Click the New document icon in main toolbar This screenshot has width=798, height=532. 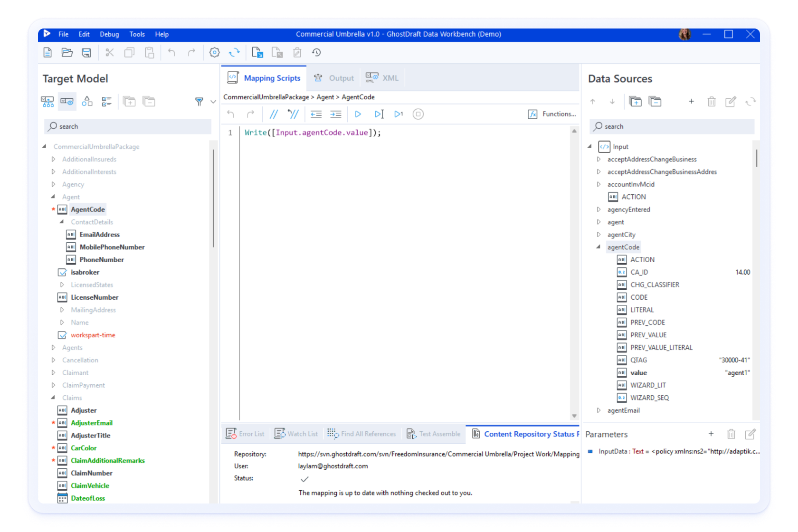pos(47,52)
